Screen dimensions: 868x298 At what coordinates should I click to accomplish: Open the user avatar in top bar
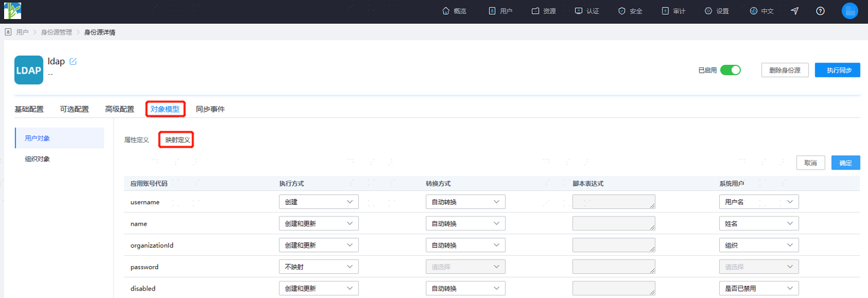pos(849,11)
